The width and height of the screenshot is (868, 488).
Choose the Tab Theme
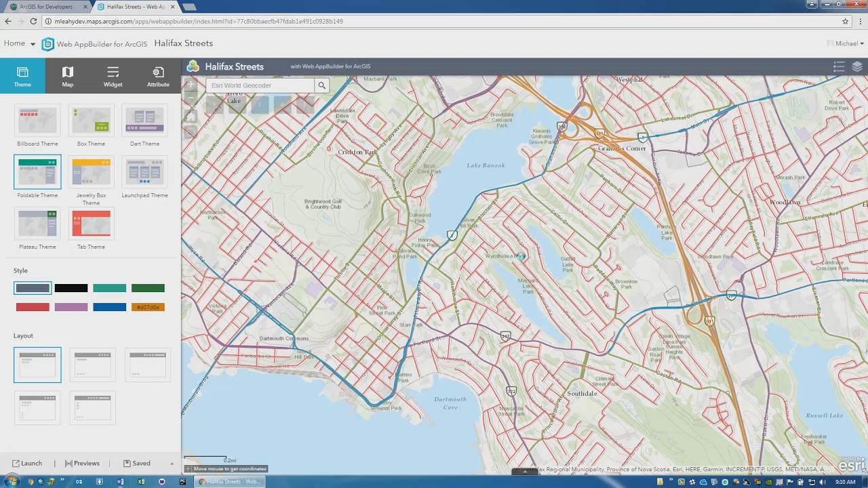91,224
